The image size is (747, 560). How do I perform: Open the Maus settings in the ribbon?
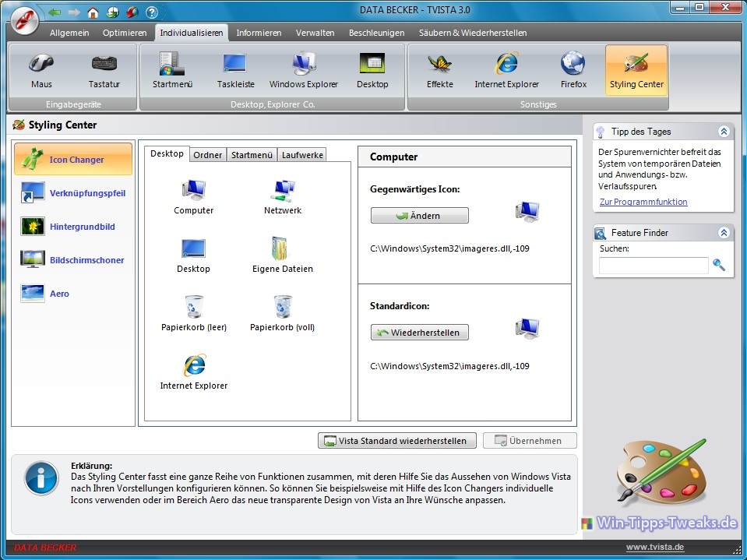click(x=41, y=70)
